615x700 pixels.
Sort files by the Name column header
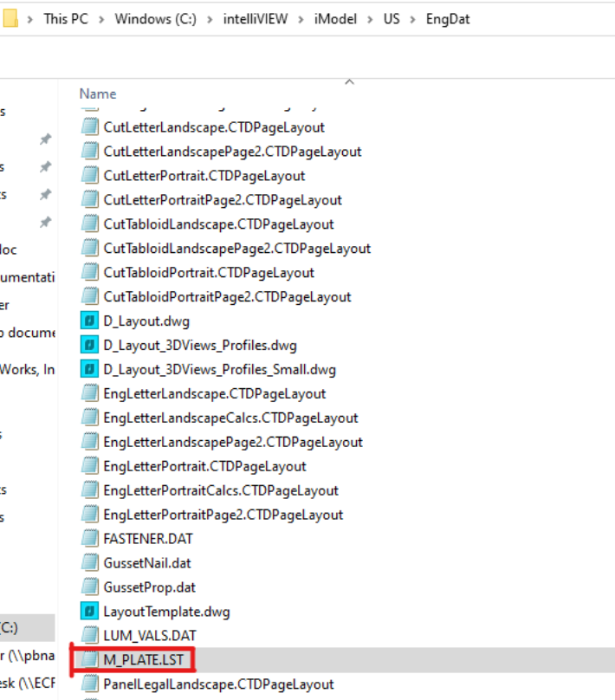pyautogui.click(x=97, y=94)
